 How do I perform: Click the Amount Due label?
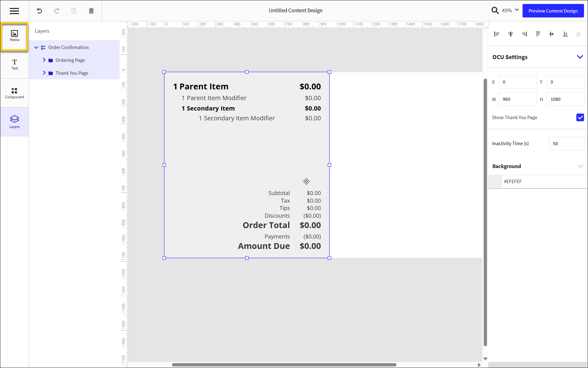tap(264, 246)
